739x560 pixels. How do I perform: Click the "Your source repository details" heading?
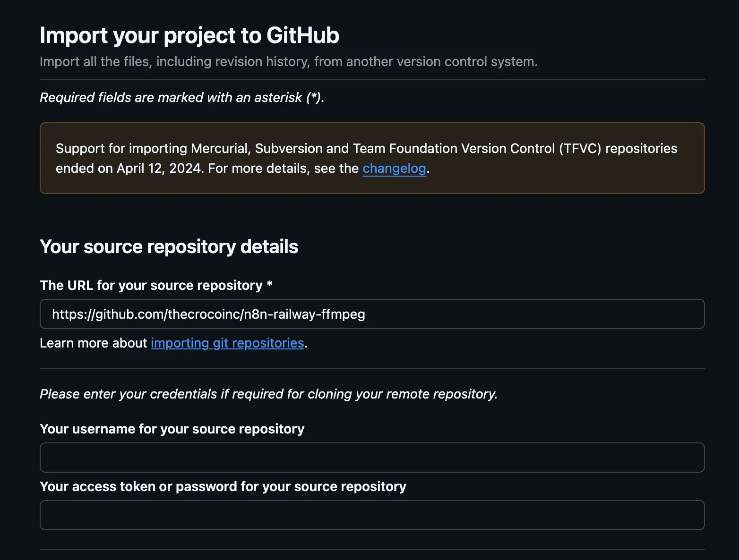click(x=169, y=246)
